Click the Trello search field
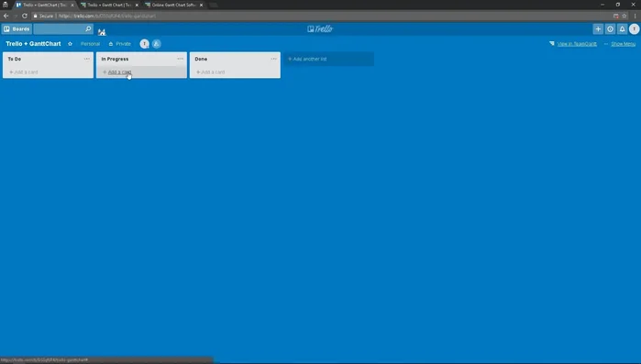The height and width of the screenshot is (364, 641). (x=63, y=29)
